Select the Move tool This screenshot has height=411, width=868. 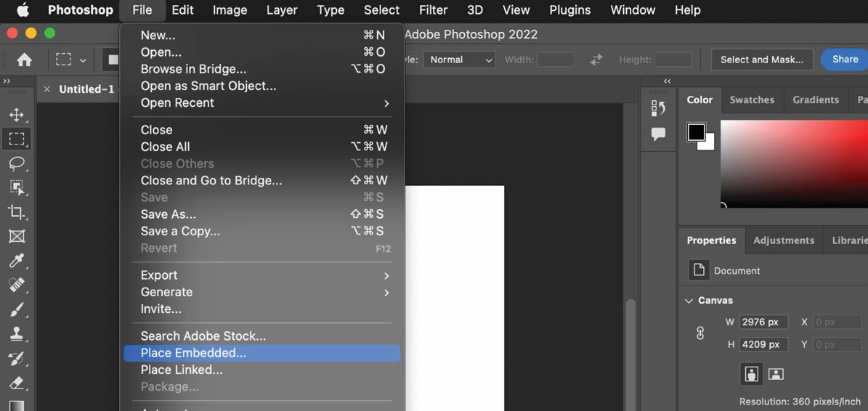click(x=17, y=115)
